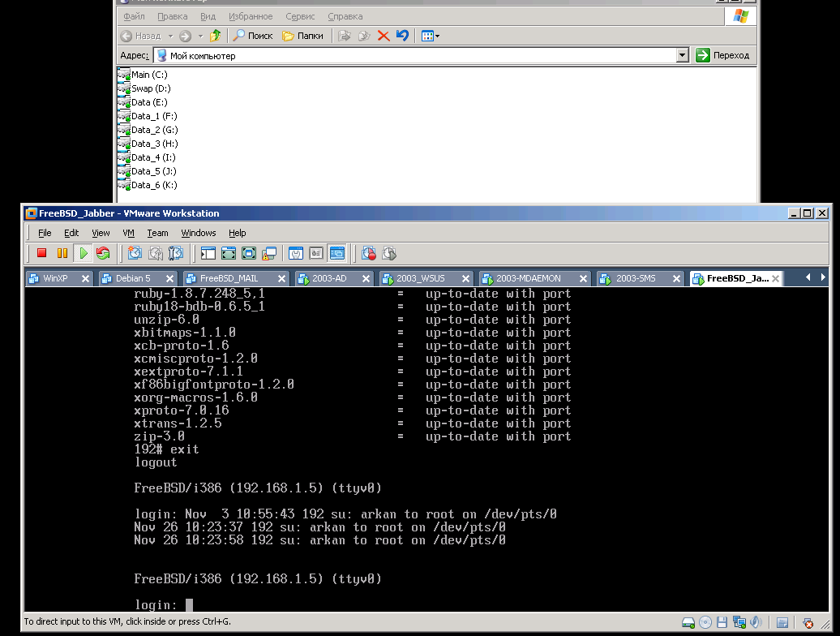The width and height of the screenshot is (840, 636).
Task: Click the Reset VM toolbar icon
Action: pos(103,253)
